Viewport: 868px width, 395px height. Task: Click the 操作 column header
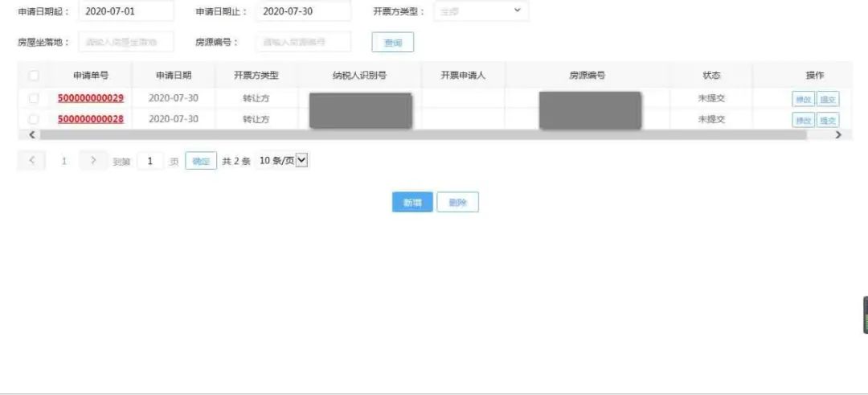(x=815, y=76)
